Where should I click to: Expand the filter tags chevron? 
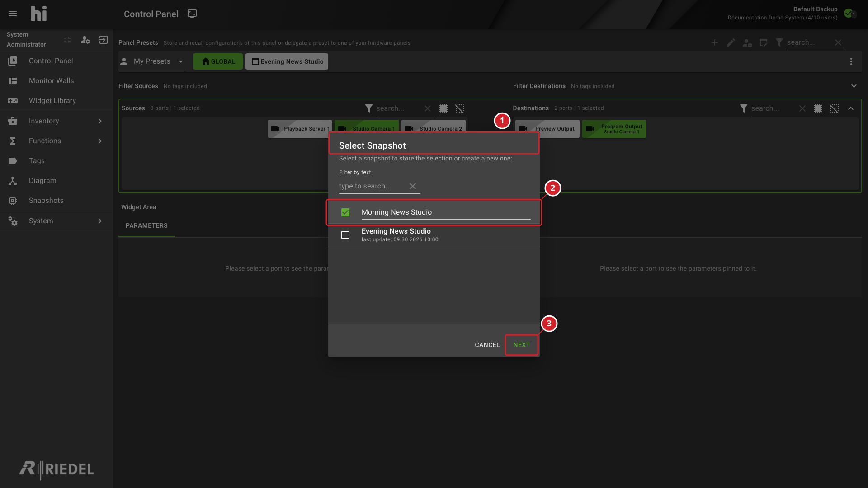tap(854, 86)
